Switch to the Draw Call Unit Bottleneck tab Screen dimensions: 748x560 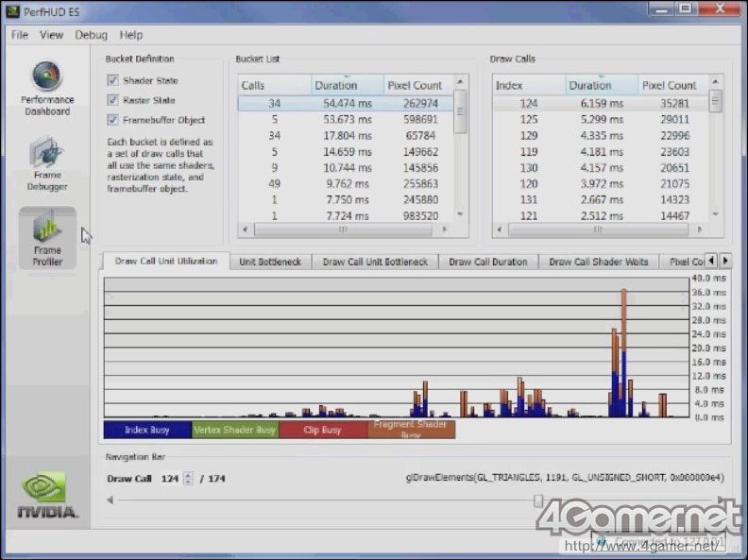tap(375, 262)
